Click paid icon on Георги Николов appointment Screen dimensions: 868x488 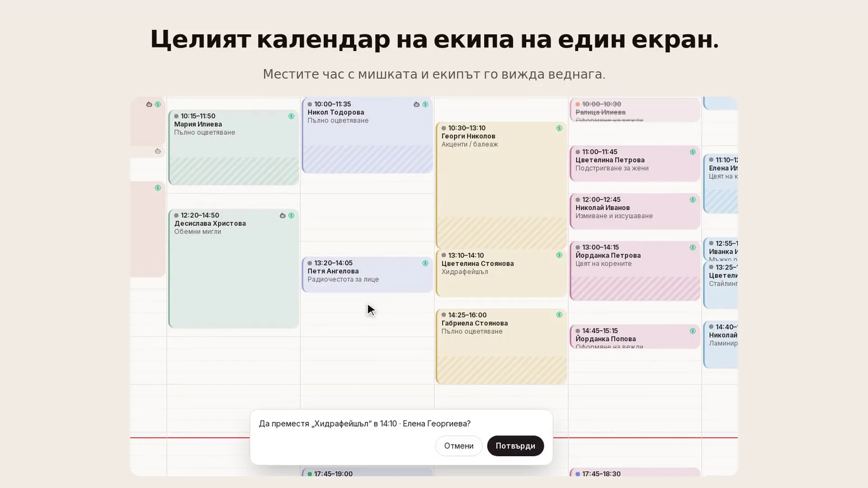pyautogui.click(x=559, y=128)
